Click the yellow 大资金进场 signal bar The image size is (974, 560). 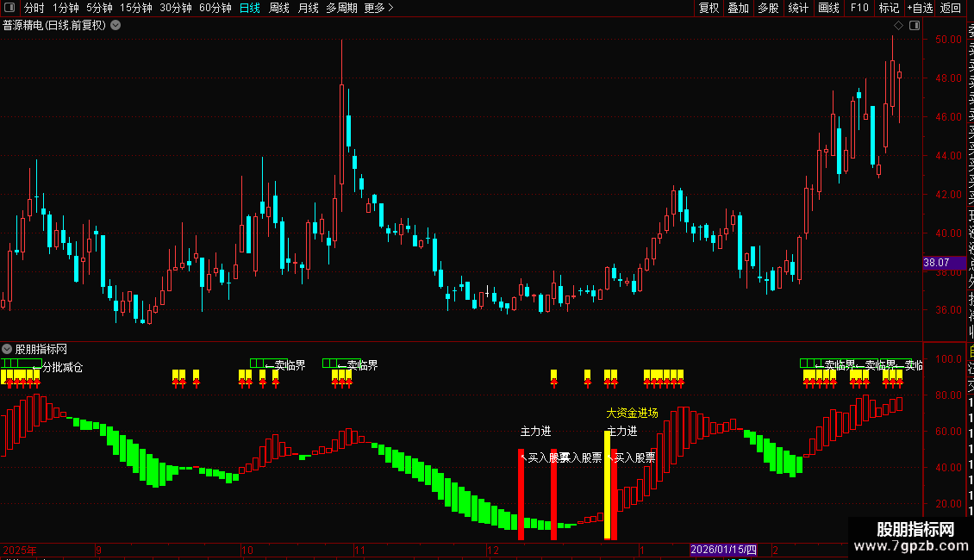tap(607, 485)
